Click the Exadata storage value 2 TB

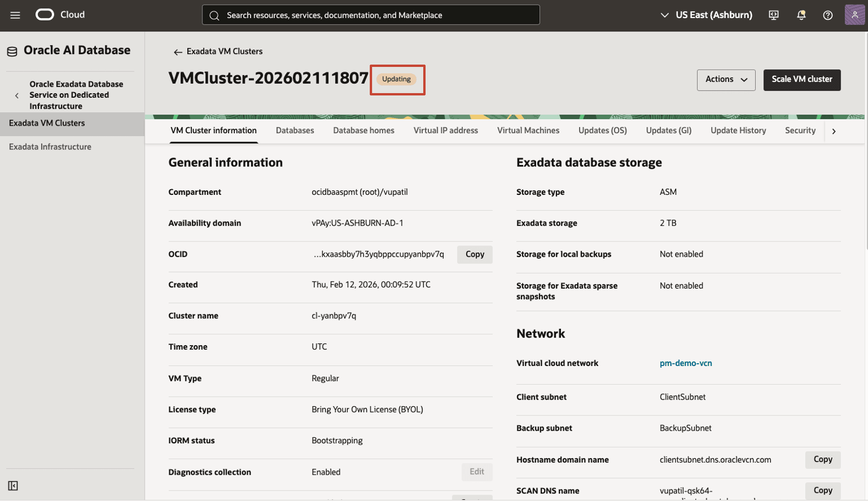pos(668,223)
